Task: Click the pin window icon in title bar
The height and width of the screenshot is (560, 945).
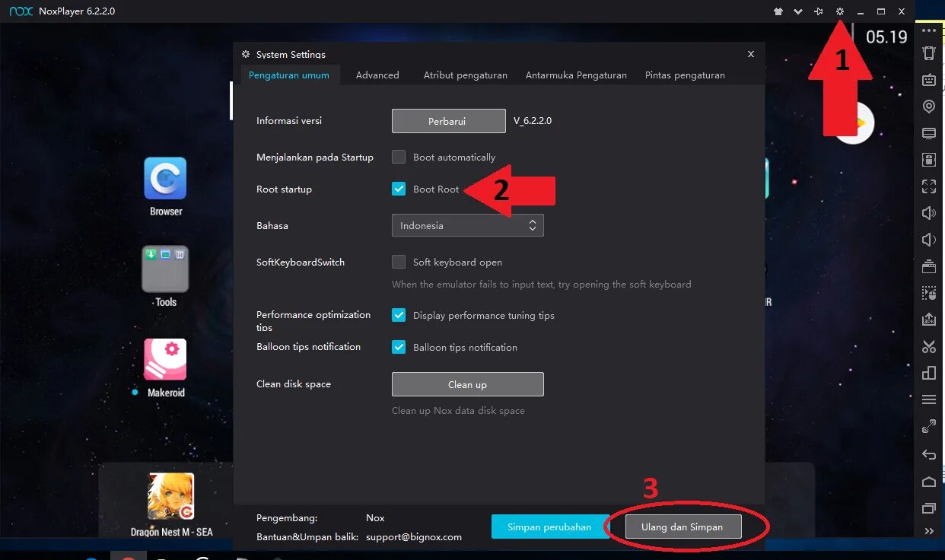Action: click(x=819, y=11)
